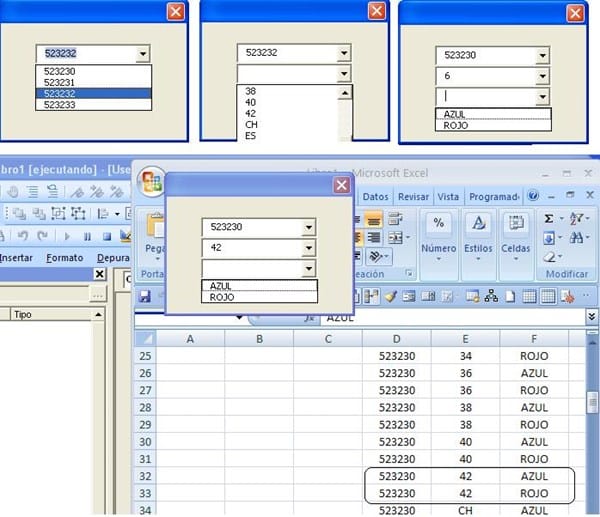This screenshot has height=517, width=600.
Task: Open the Datos ribbon tab
Action: [x=375, y=197]
